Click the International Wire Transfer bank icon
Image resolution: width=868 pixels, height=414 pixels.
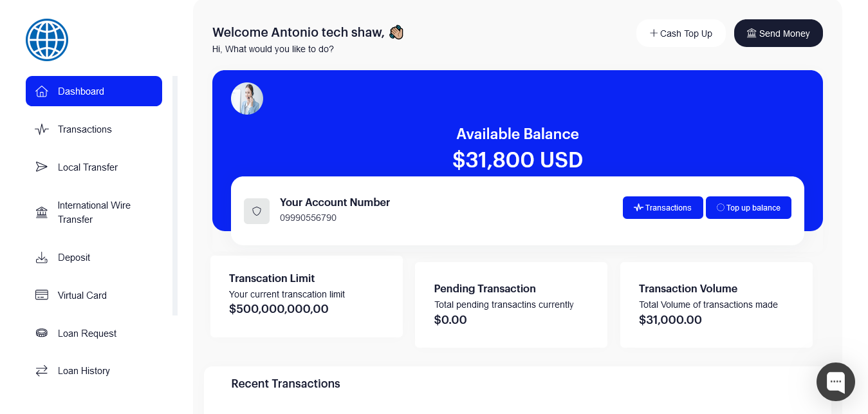pos(42,212)
